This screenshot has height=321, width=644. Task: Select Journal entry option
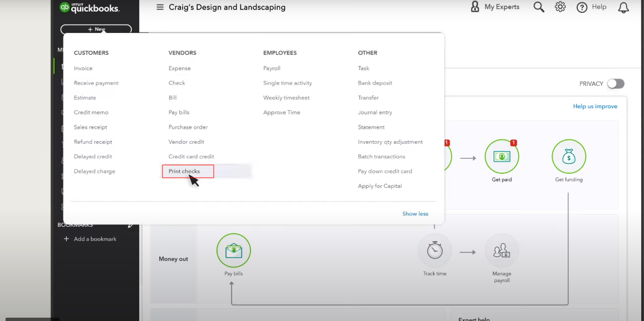click(375, 112)
